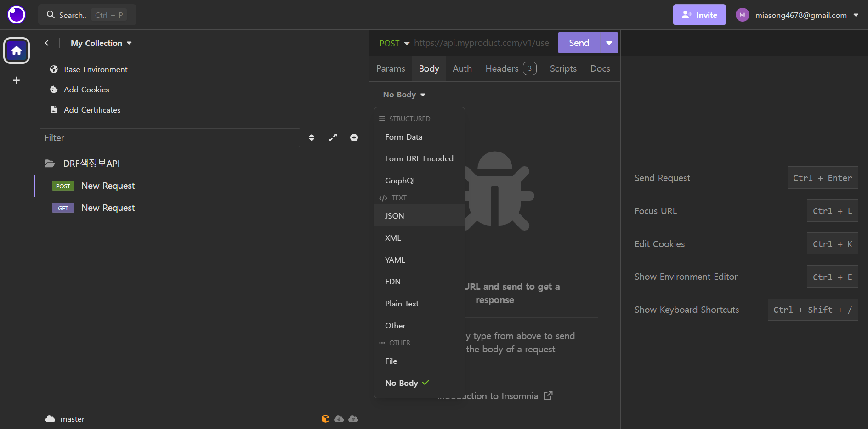Collapse the DRF책정보API folder
868x429 pixels.
pos(91,164)
